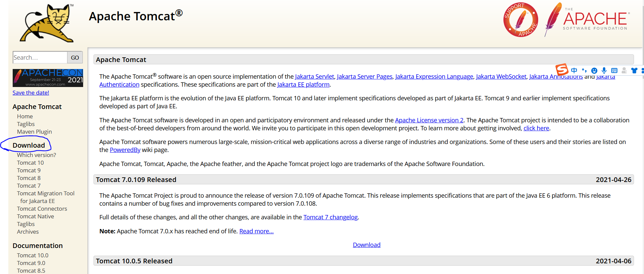
Task: Open Taglibs under Apache Tomcat section
Action: coord(26,124)
